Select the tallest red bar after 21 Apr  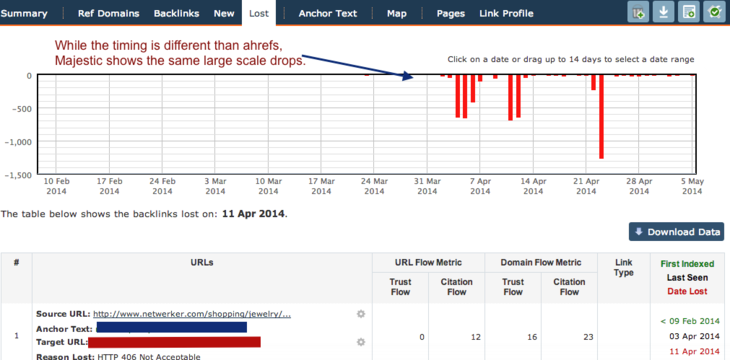[601, 117]
